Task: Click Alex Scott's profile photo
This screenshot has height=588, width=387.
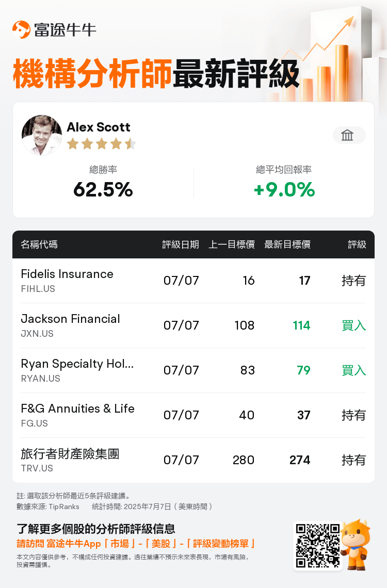Action: pyautogui.click(x=42, y=135)
